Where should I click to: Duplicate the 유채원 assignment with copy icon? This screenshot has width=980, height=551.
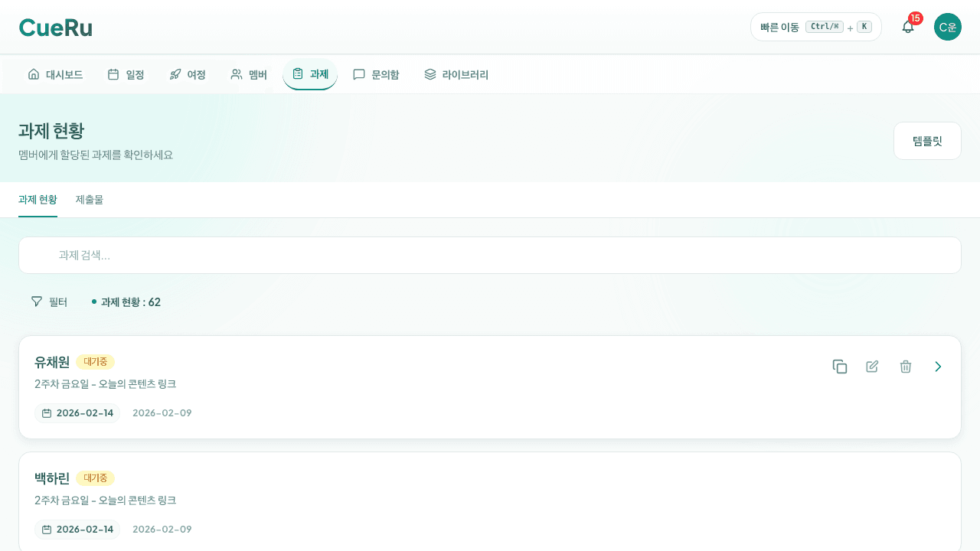pyautogui.click(x=840, y=367)
